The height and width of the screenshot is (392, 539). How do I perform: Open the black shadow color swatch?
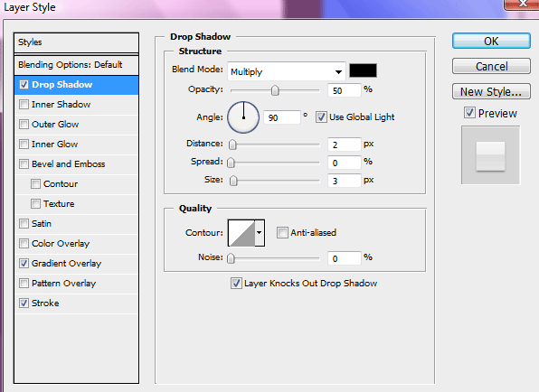tap(363, 70)
